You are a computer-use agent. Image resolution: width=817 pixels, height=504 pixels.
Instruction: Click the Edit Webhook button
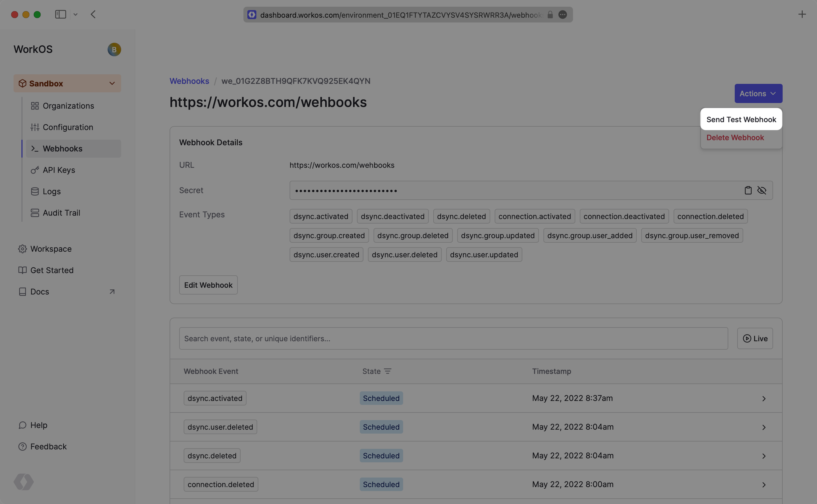pos(209,285)
